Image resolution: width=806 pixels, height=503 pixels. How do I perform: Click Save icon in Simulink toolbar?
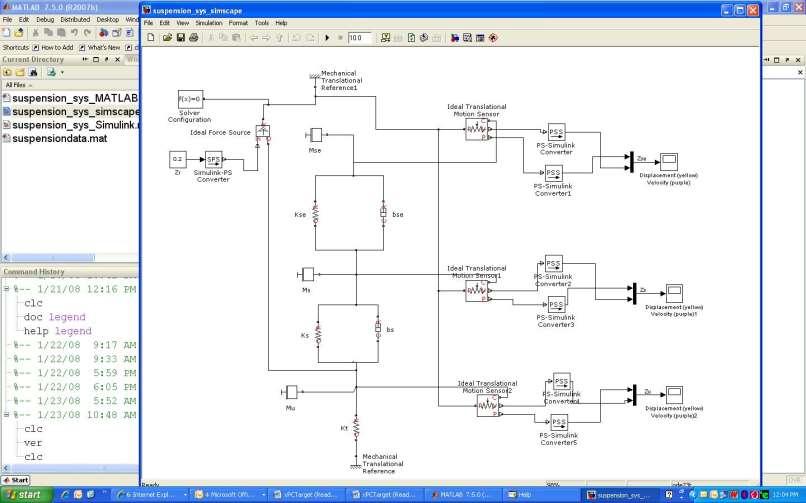pos(180,38)
